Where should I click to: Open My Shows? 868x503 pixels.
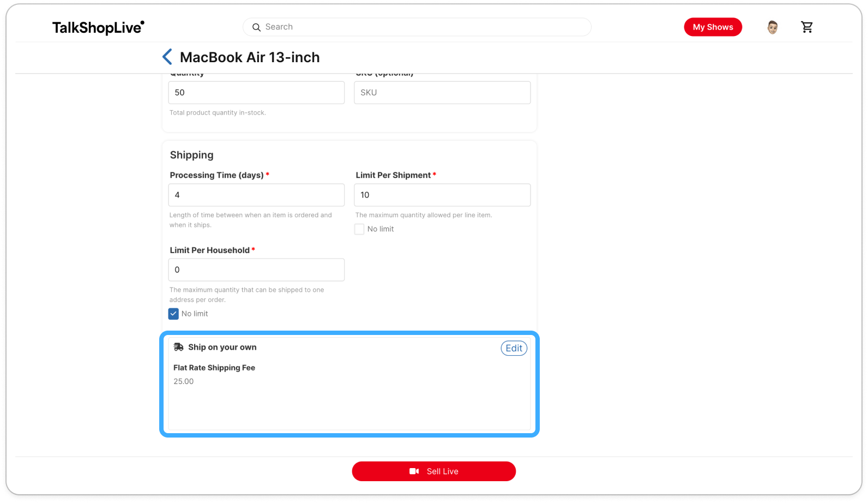pos(713,27)
